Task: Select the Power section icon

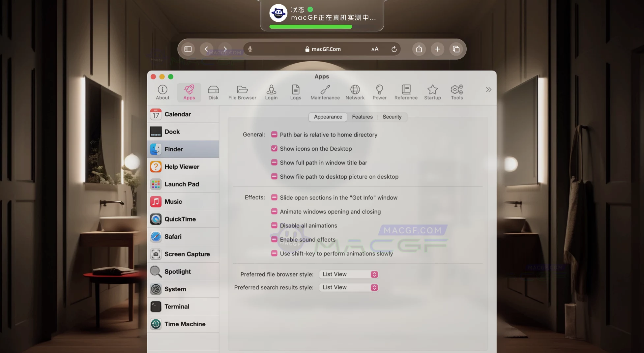Action: pos(379,92)
